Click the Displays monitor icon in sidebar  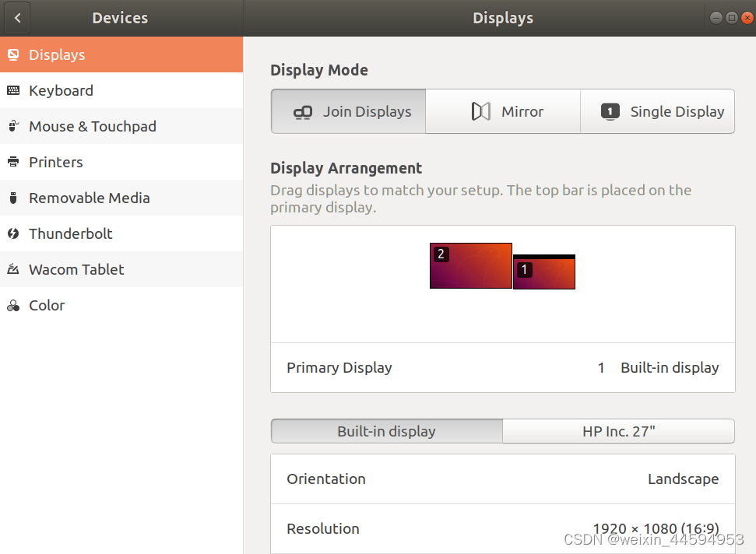click(x=13, y=55)
